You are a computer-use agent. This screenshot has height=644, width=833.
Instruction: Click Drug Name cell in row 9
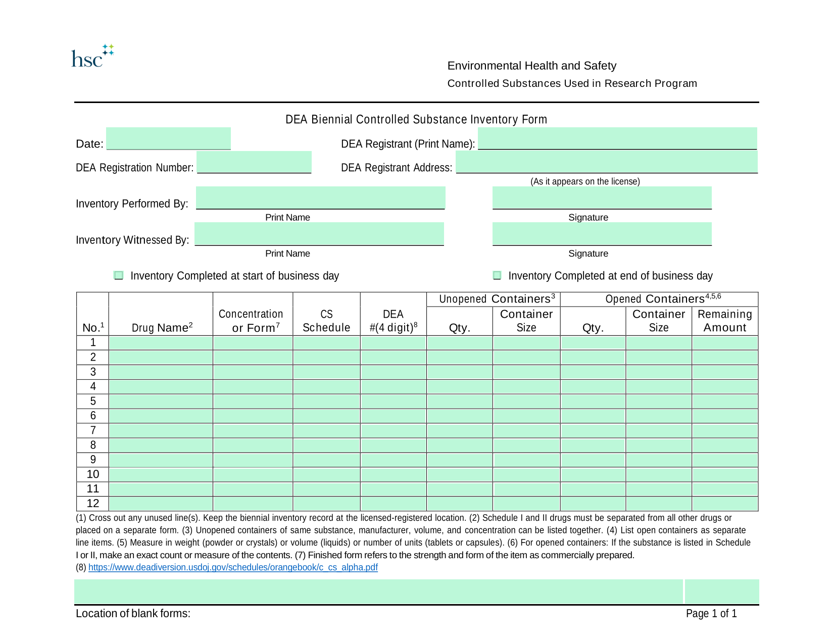[161, 460]
